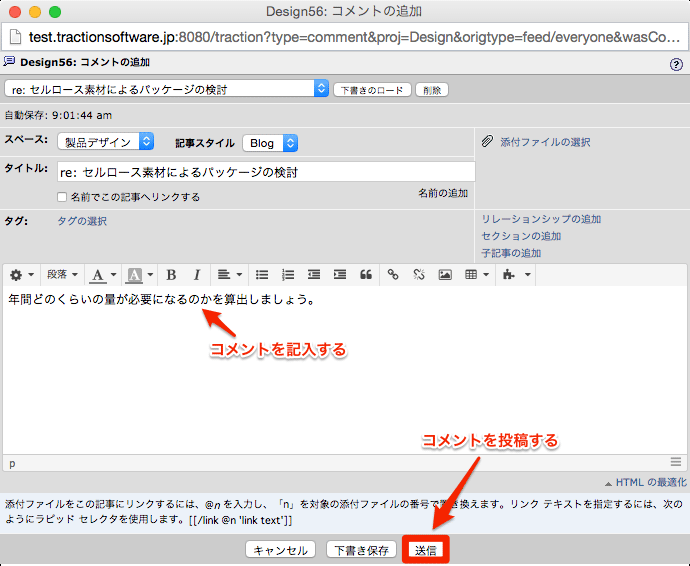
Task: Expand the table dropdown arrow
Action: pos(486,275)
